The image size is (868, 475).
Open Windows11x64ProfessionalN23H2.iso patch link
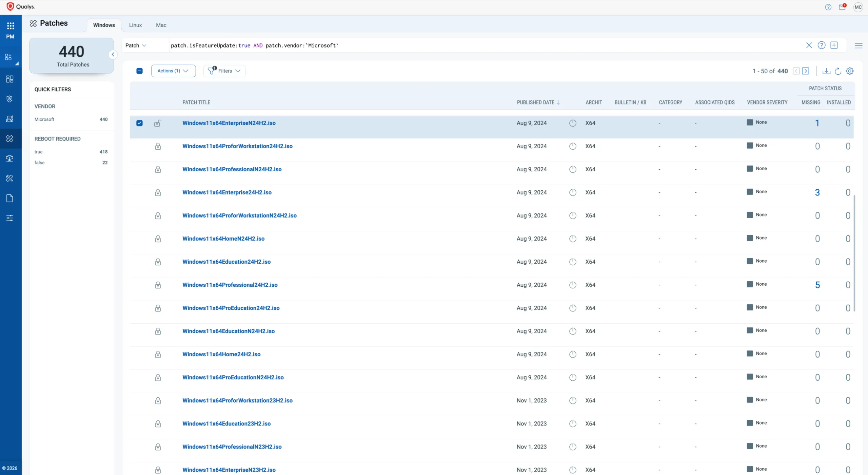click(x=232, y=447)
